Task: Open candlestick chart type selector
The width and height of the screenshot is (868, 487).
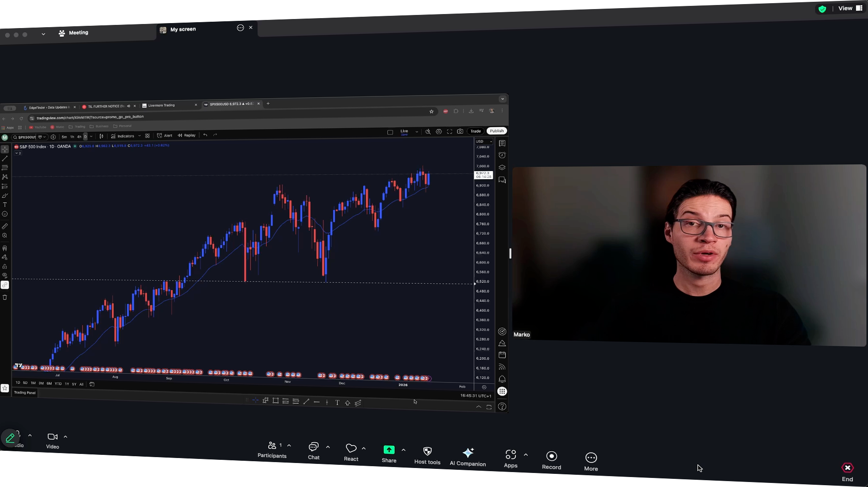Action: tap(101, 136)
